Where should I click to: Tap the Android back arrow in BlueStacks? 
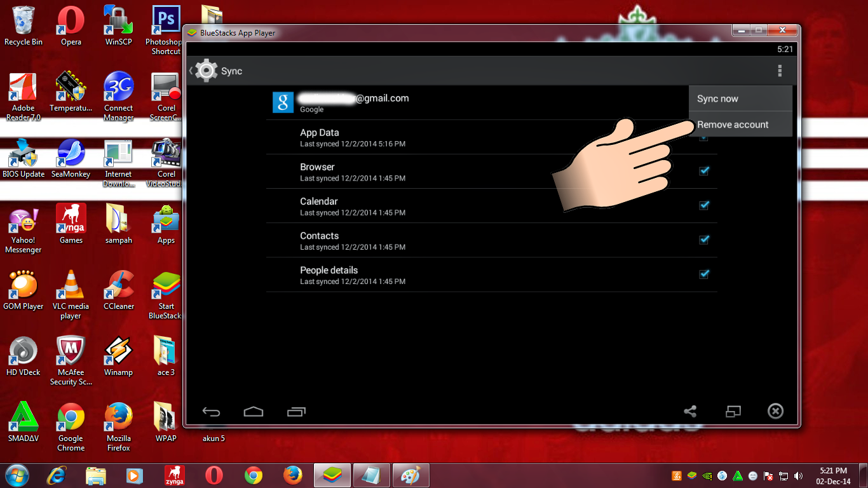(x=211, y=412)
